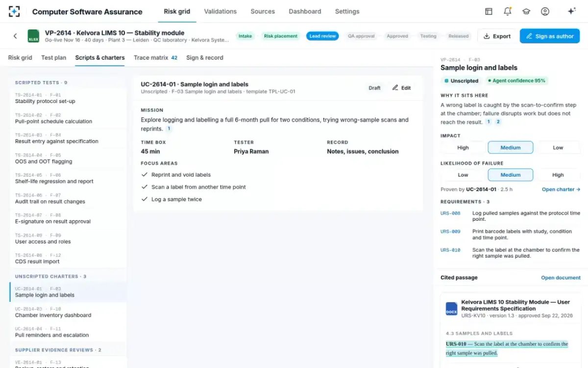Viewport: 588px width, 368px height.
Task: Click the Draft status badge
Action: [374, 88]
